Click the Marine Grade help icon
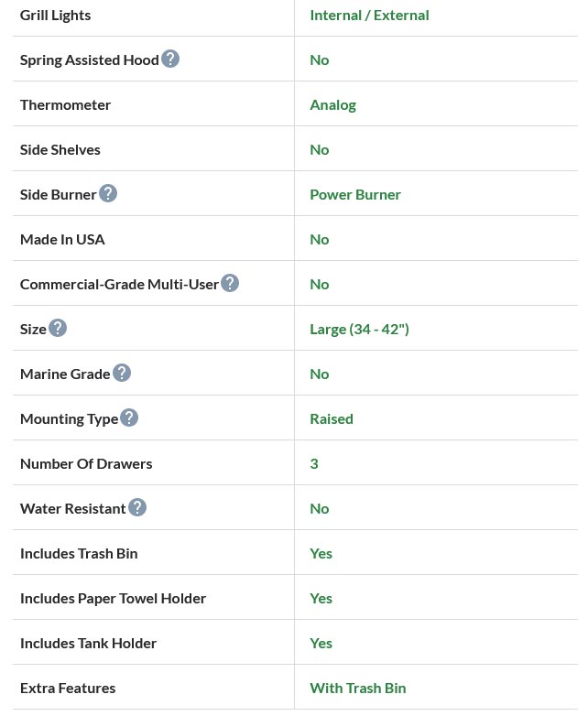The image size is (588, 716). pos(122,373)
